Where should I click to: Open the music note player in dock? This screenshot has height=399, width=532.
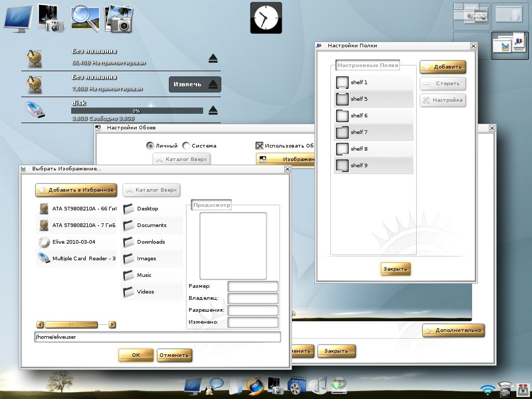317,386
